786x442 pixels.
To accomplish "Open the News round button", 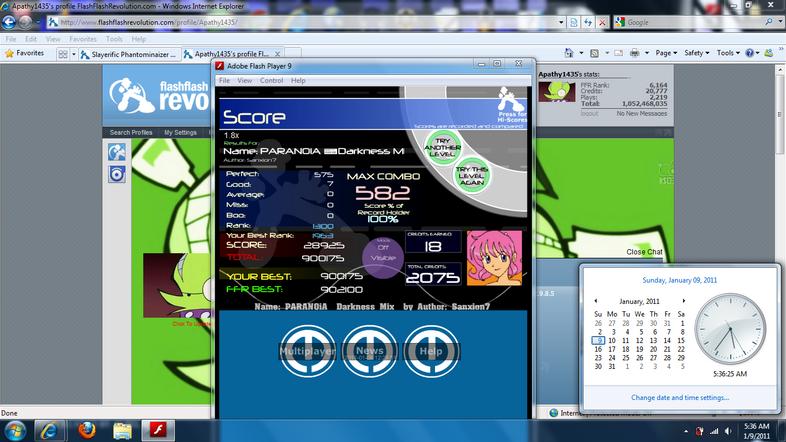I will [369, 351].
